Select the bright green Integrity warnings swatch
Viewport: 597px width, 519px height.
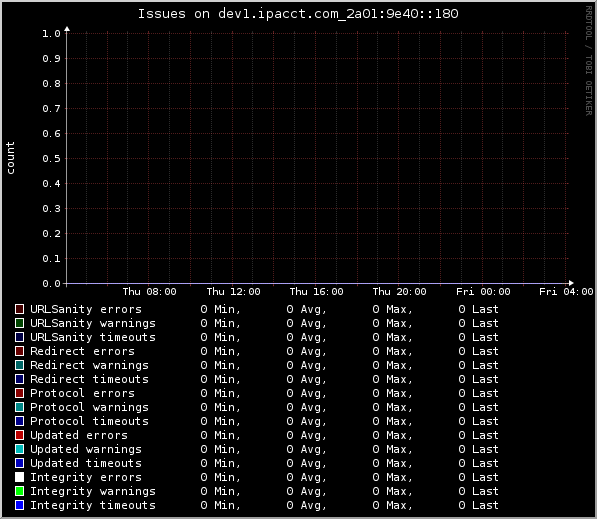click(x=19, y=491)
